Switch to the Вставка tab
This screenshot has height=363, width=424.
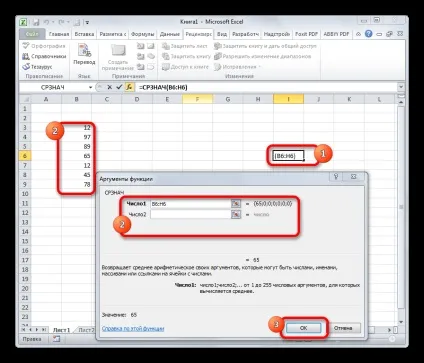tap(84, 34)
